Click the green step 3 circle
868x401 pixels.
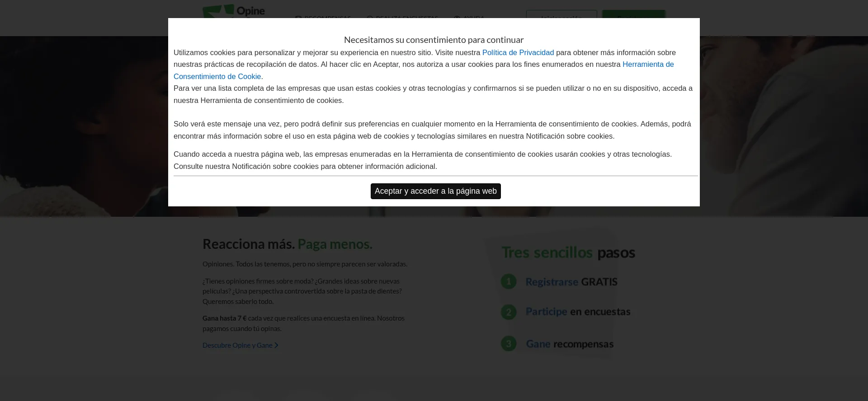(x=509, y=344)
